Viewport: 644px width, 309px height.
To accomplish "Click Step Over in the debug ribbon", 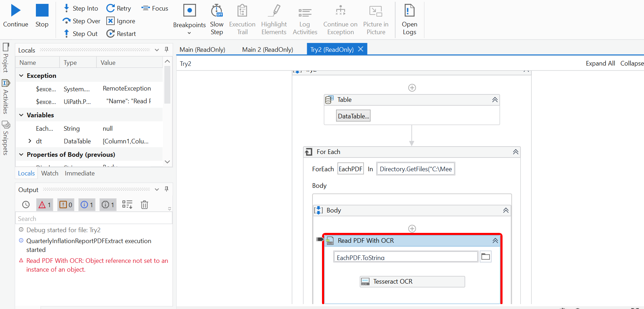I will pos(81,21).
